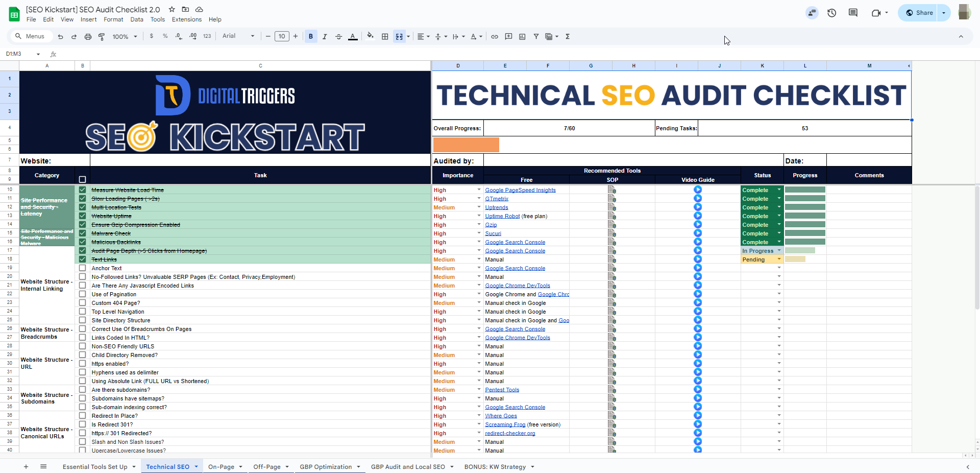The image size is (980, 473).
Task: Uncheck Text Links task checkbox
Action: tap(82, 259)
